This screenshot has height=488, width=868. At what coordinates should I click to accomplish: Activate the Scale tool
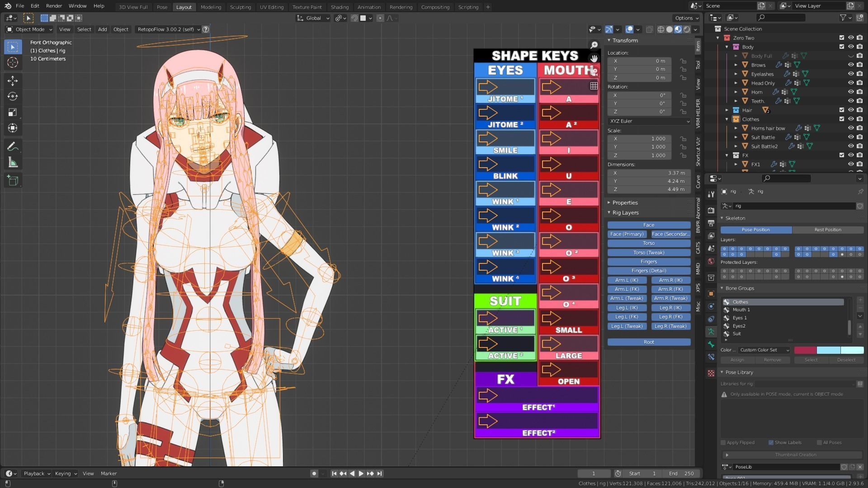pyautogui.click(x=13, y=113)
